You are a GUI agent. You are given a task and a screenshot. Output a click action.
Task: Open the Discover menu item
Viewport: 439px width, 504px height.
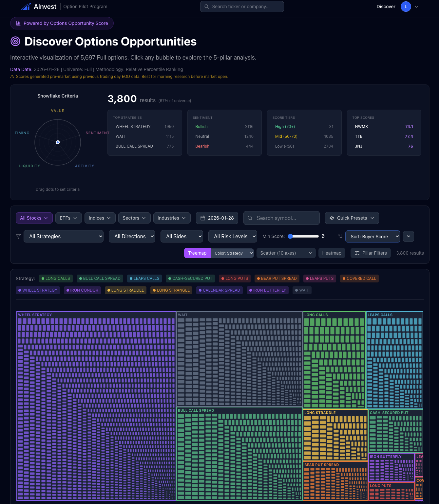click(386, 7)
